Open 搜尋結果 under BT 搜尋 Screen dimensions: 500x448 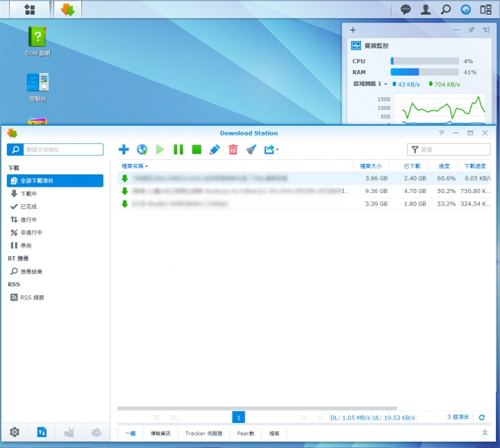pyautogui.click(x=55, y=272)
